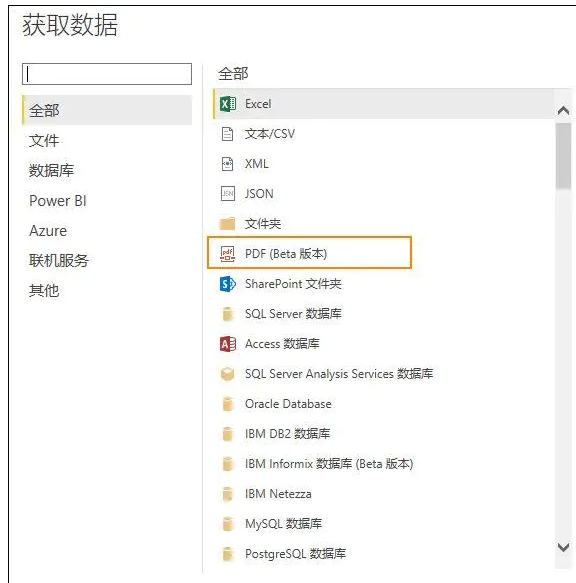Select the JSON file icon
The image size is (576, 583).
228,194
